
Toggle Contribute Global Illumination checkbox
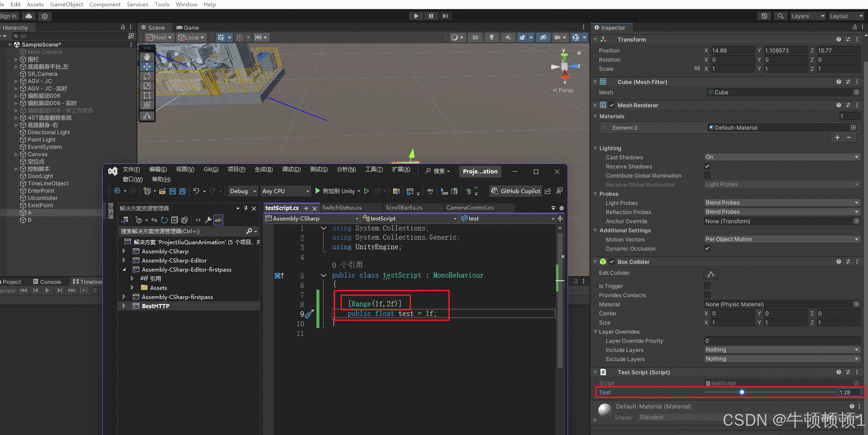707,176
